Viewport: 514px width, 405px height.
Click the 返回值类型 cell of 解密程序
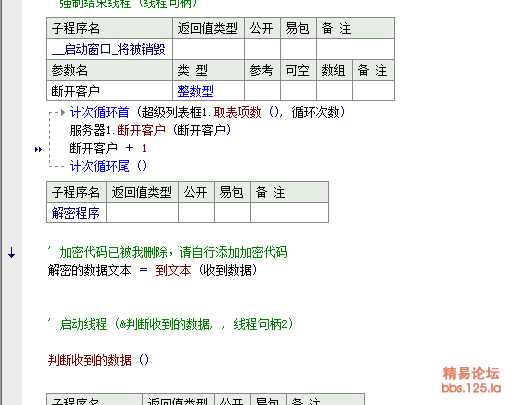click(x=142, y=213)
